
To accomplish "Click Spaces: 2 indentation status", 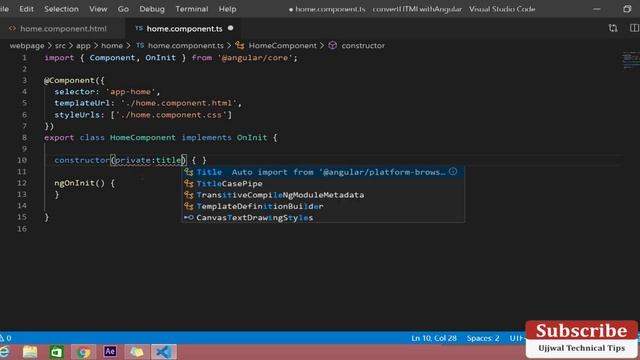I will tap(483, 338).
